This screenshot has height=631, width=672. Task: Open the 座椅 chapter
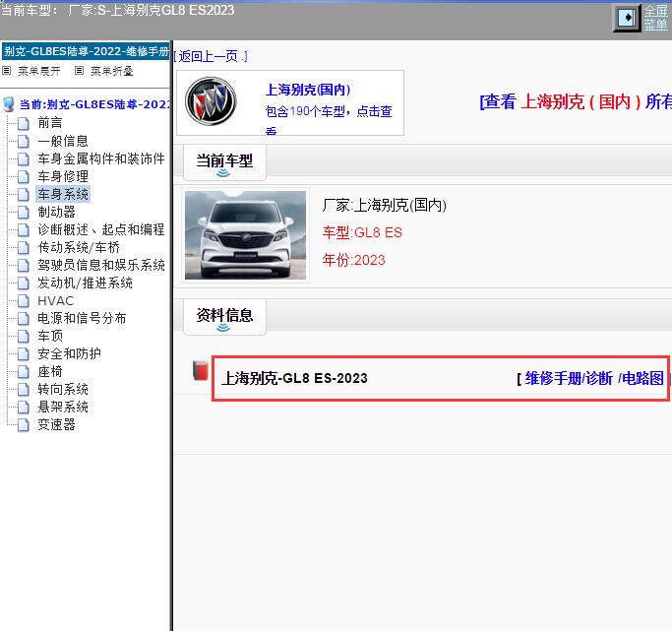tap(50, 372)
